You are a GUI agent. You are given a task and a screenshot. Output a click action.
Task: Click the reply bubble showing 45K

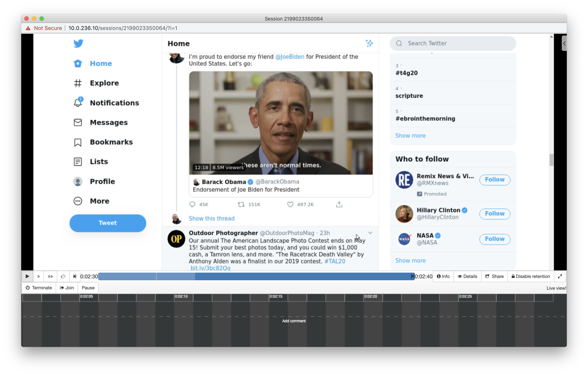pyautogui.click(x=192, y=204)
